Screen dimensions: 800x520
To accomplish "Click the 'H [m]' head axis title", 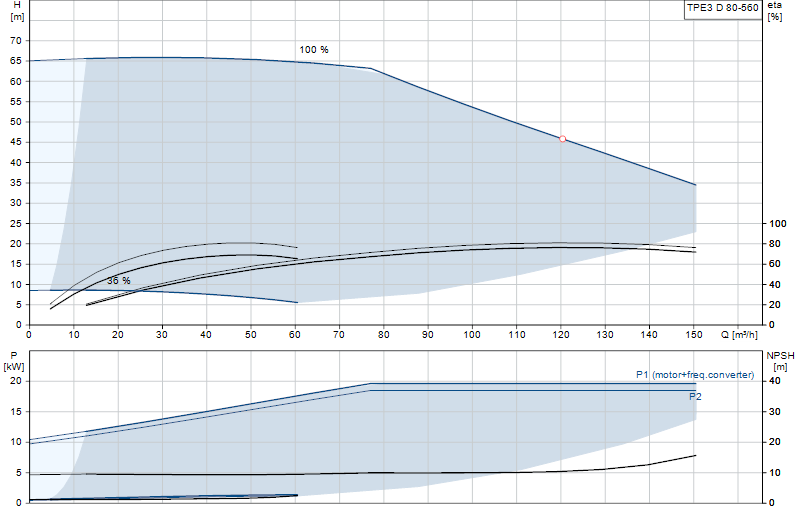I will pyautogui.click(x=17, y=11).
